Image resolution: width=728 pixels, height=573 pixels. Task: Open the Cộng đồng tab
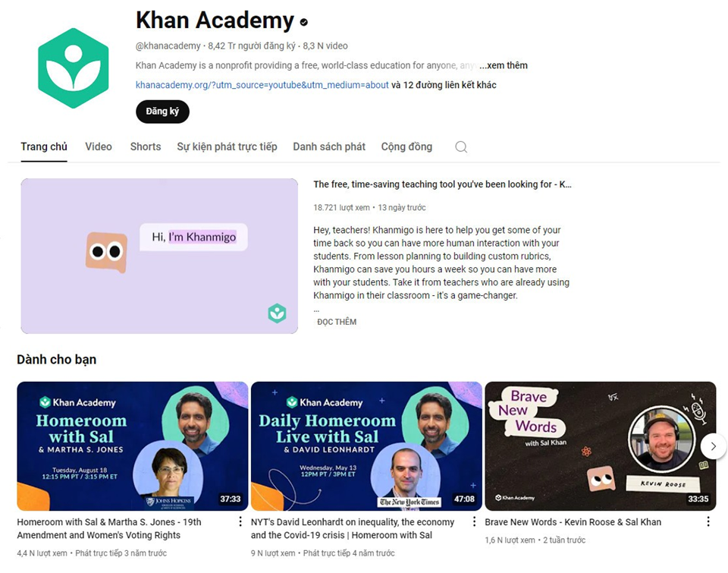click(406, 146)
